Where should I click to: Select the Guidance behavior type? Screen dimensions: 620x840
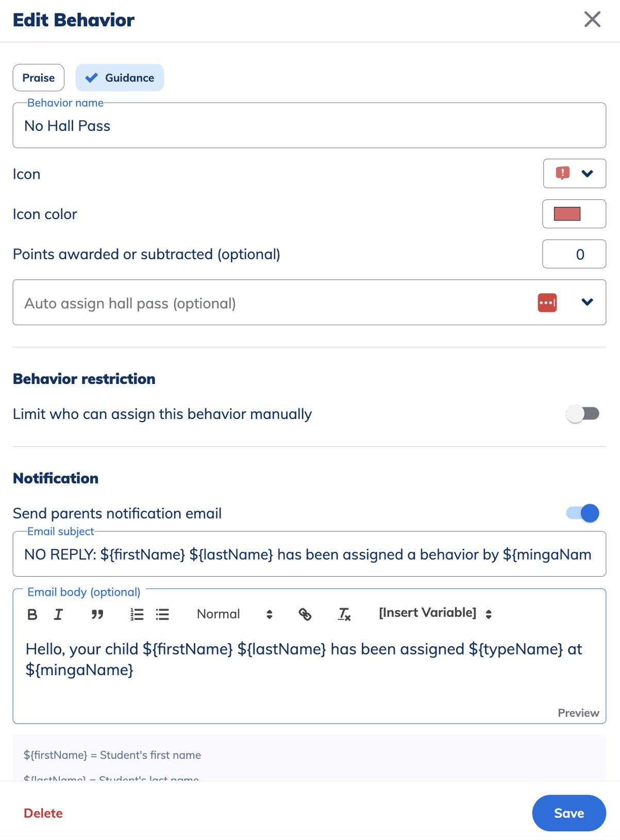pos(120,78)
